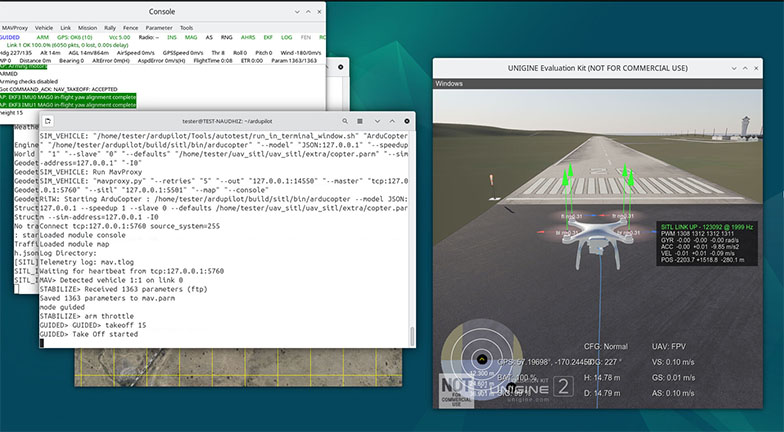Click the 'PWM 1308 1312 1312 1311' HUD line
784x432 pixels.
(x=698, y=234)
